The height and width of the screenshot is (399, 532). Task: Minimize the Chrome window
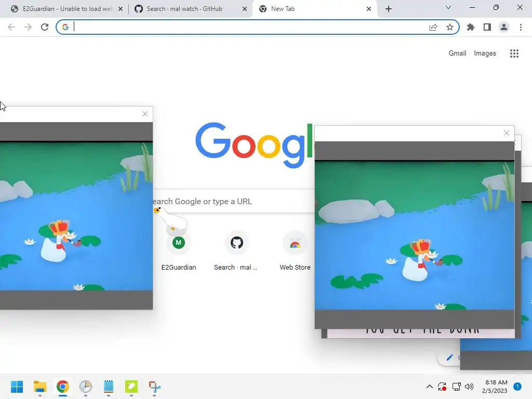click(472, 7)
